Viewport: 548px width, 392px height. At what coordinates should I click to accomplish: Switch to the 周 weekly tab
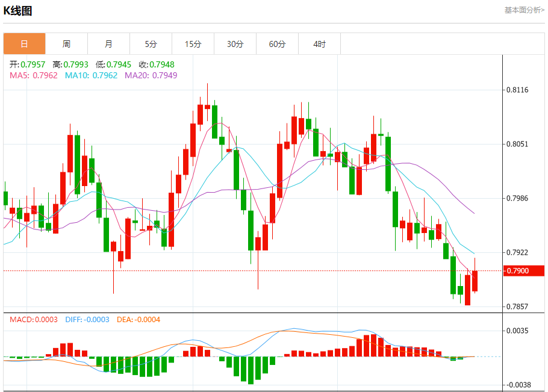click(66, 44)
